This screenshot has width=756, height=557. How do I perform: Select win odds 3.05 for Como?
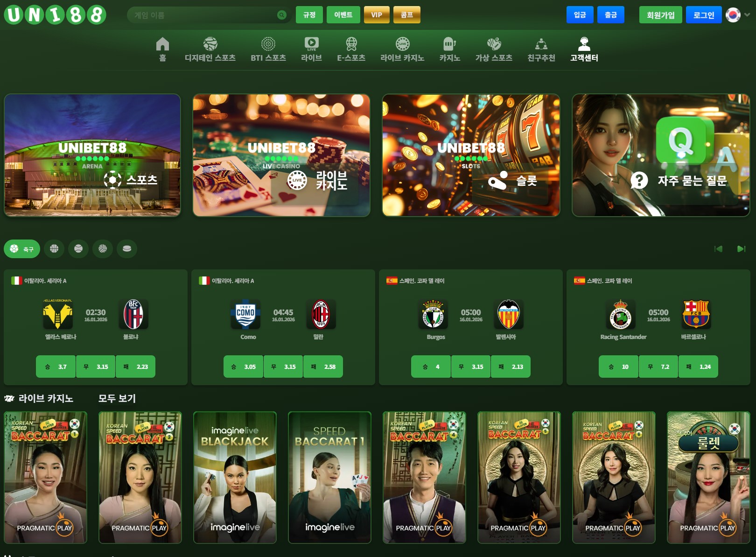pos(244,367)
